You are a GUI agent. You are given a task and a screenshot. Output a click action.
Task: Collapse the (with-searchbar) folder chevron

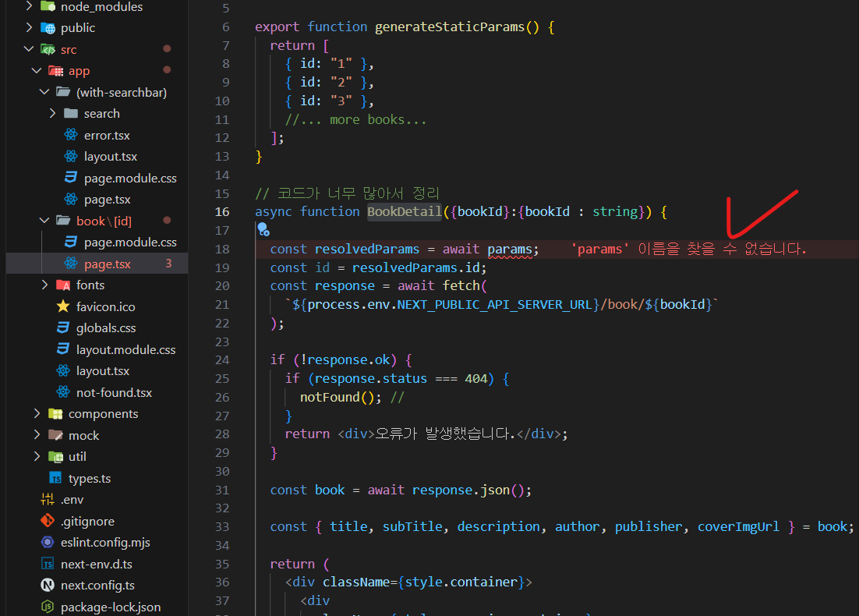point(44,92)
